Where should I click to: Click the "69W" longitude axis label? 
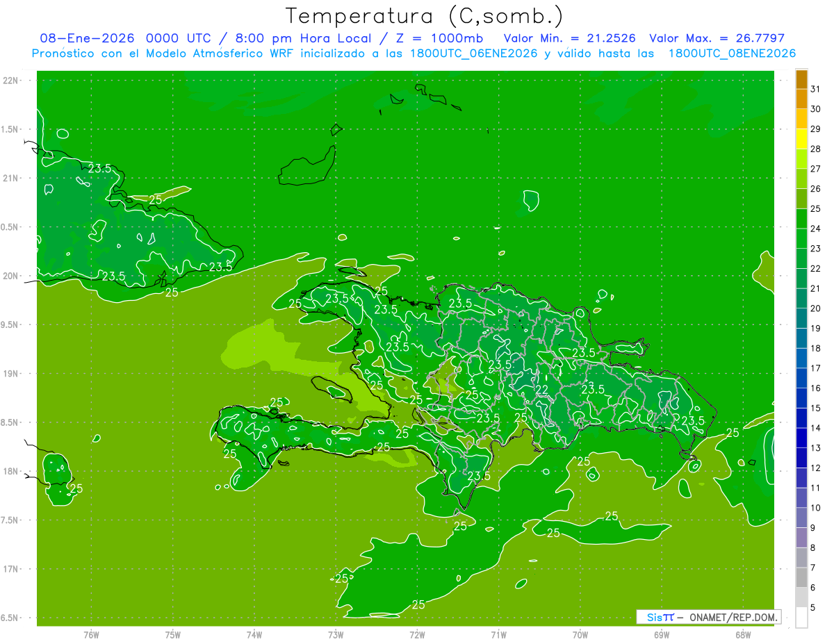tap(662, 636)
